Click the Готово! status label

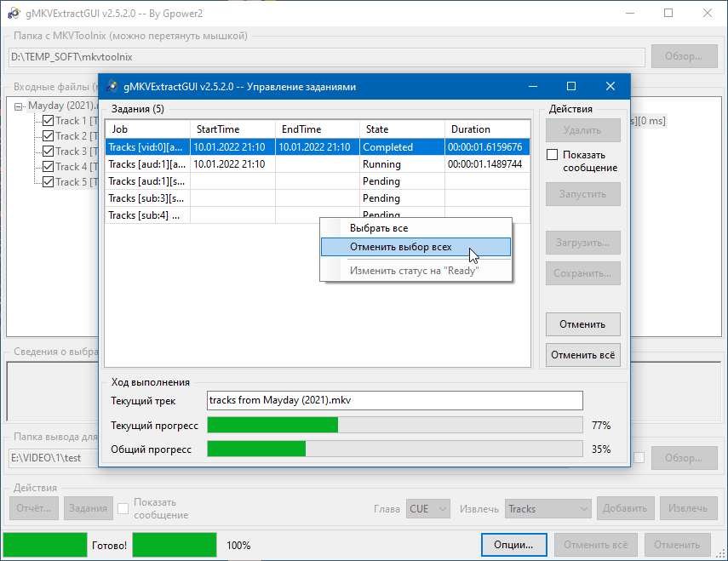(110, 545)
